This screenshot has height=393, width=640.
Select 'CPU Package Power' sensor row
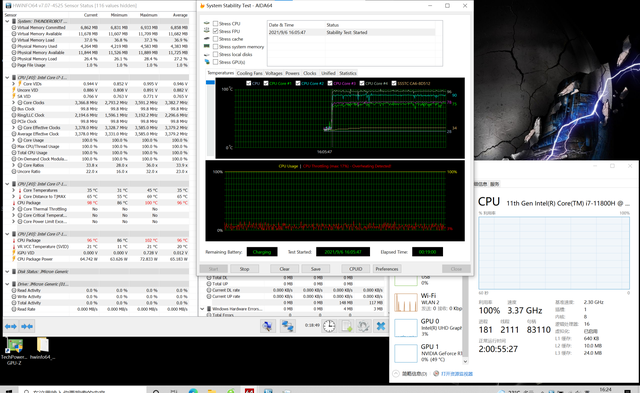[x=96, y=259]
